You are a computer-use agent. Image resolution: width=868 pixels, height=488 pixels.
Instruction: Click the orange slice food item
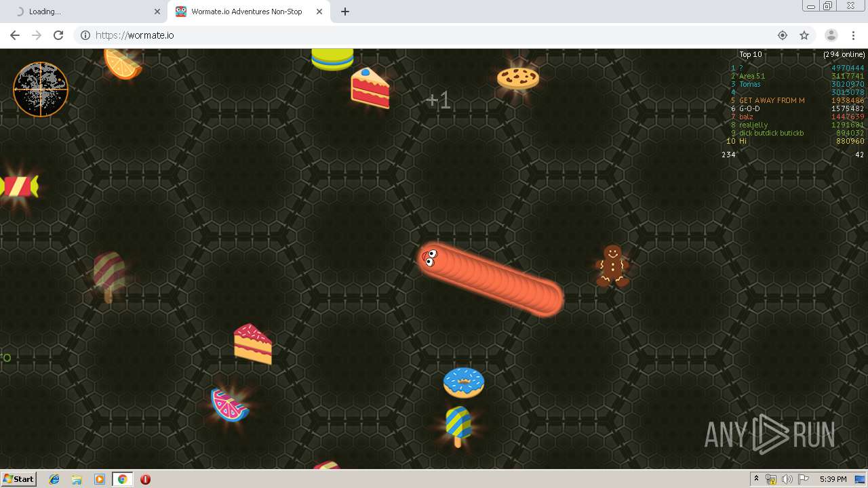tap(122, 64)
